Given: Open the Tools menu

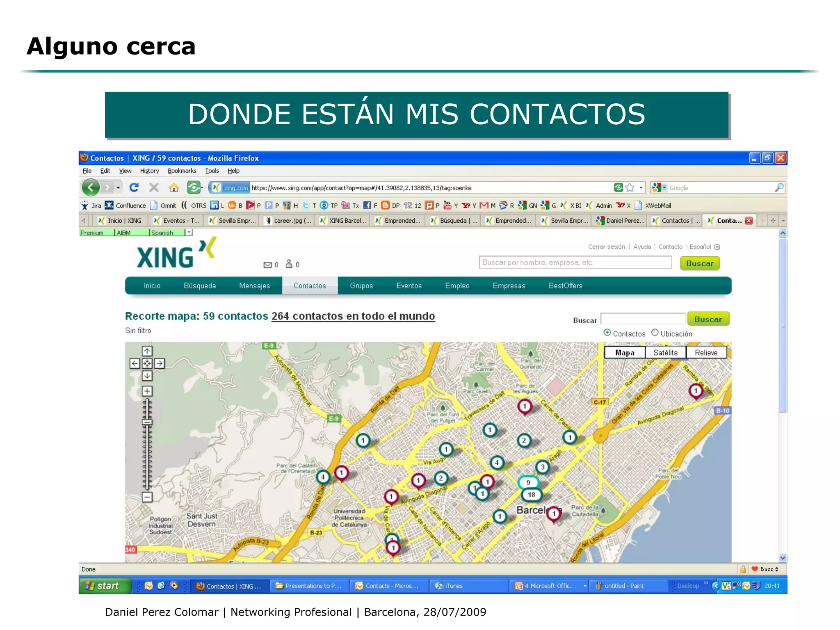Looking at the screenshot, I should (212, 171).
